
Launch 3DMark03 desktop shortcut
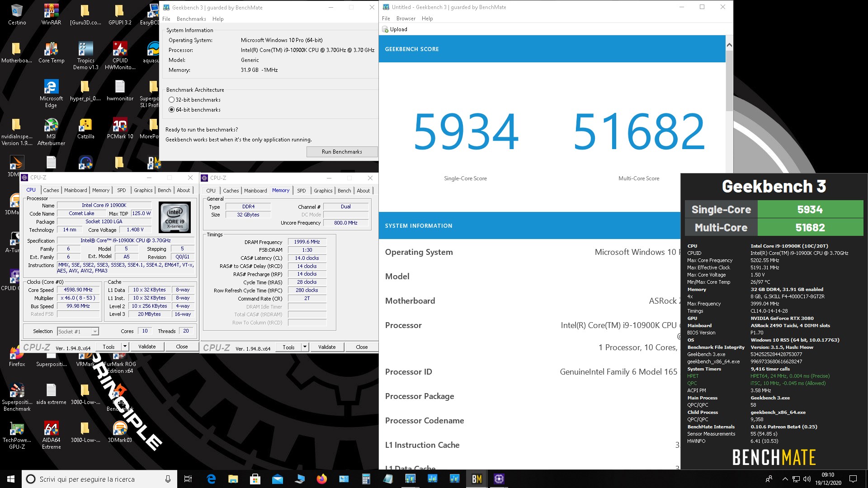(x=120, y=432)
